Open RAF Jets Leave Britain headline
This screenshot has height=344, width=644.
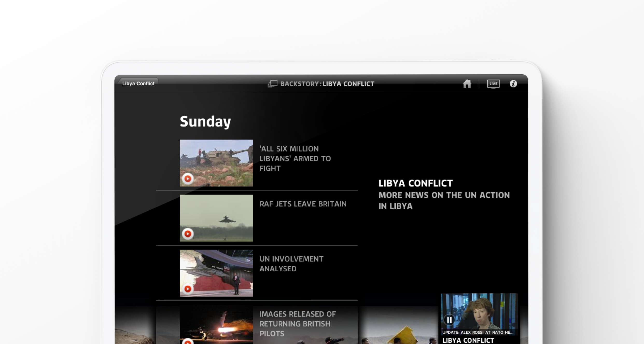303,204
